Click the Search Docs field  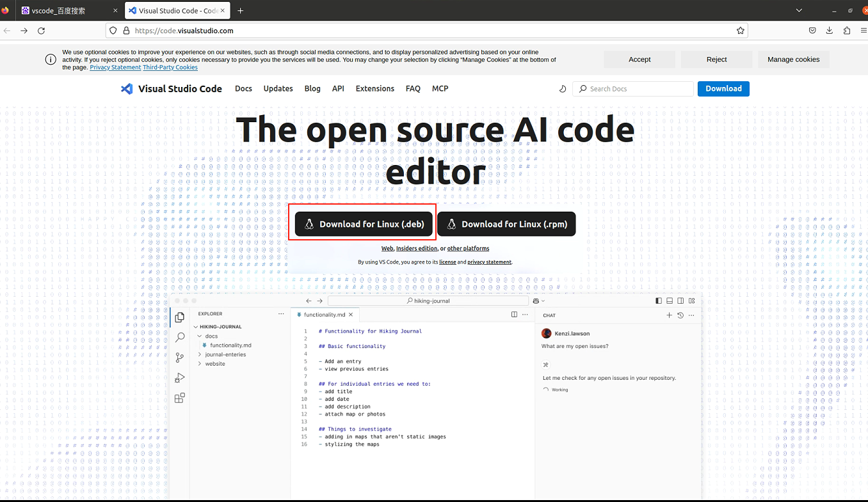(x=633, y=89)
